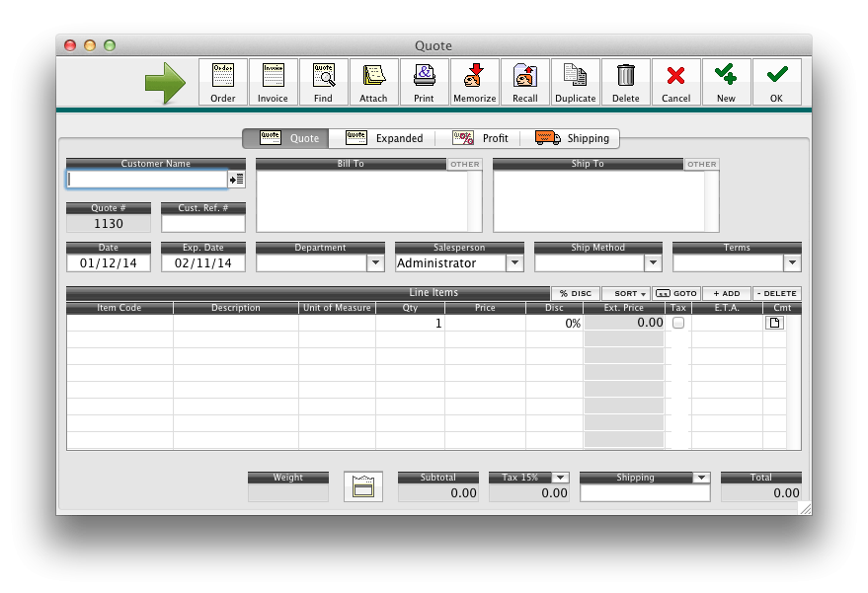Click the Item Code column header
Image resolution: width=868 pixels, height=593 pixels.
[x=119, y=308]
